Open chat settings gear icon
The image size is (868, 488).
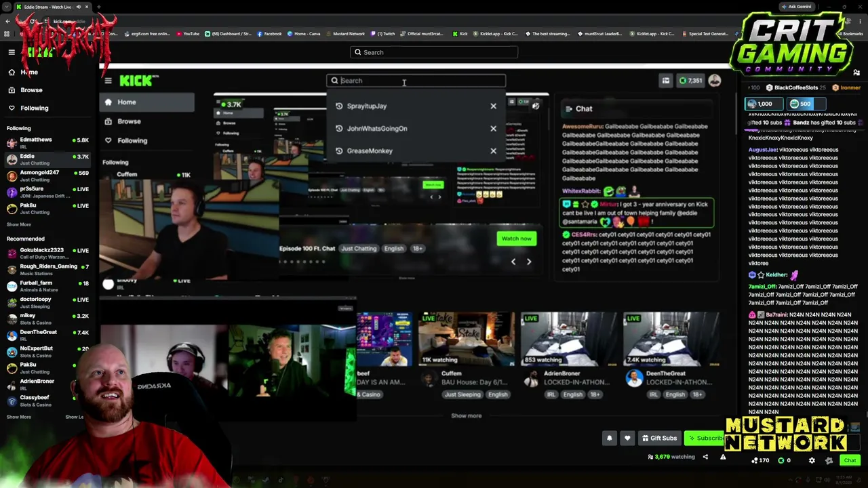point(812,461)
